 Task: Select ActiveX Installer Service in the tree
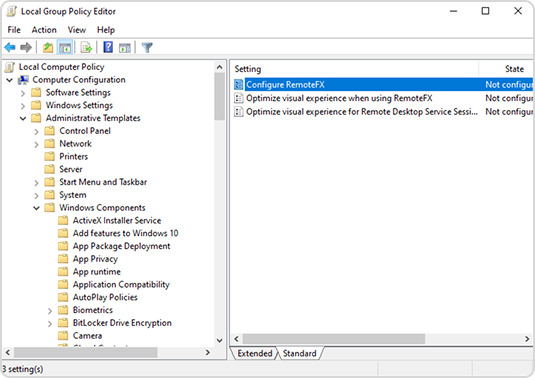(117, 221)
